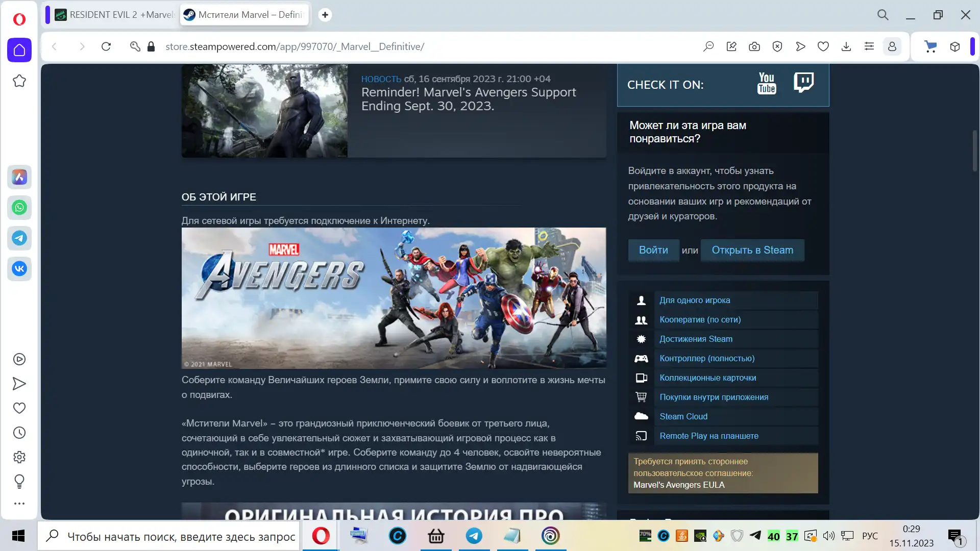Go back to the previous page
Screen dimensions: 980x551
click(55, 46)
